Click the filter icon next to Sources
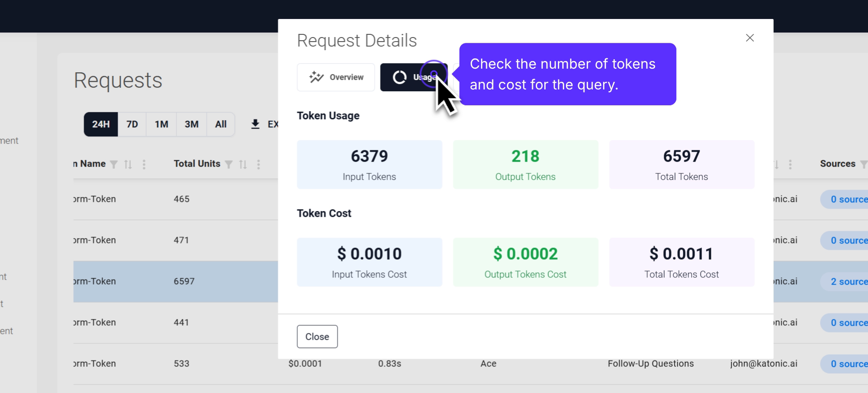 click(863, 164)
